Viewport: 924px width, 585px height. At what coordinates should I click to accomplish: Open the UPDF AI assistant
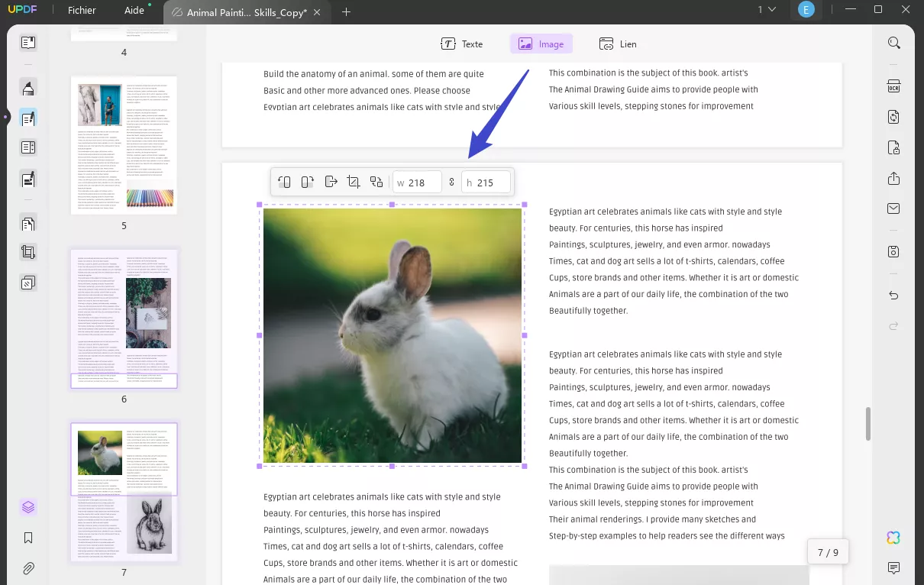coord(894,538)
